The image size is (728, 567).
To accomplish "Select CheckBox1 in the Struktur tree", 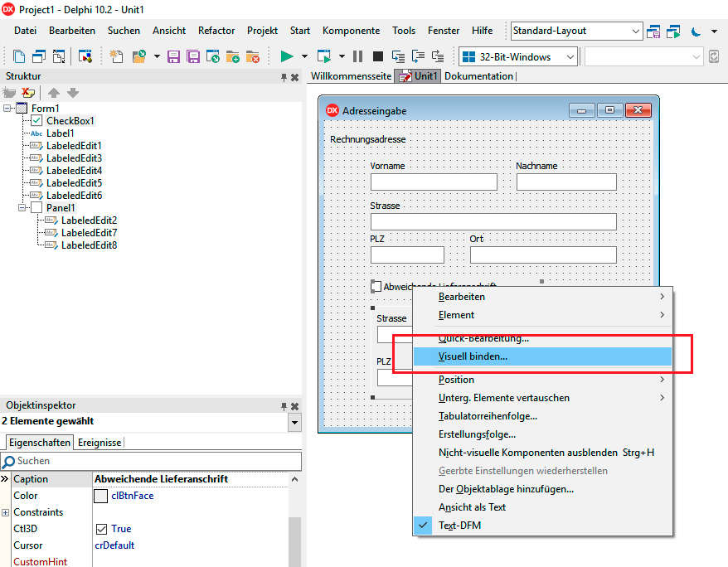I will 70,121.
